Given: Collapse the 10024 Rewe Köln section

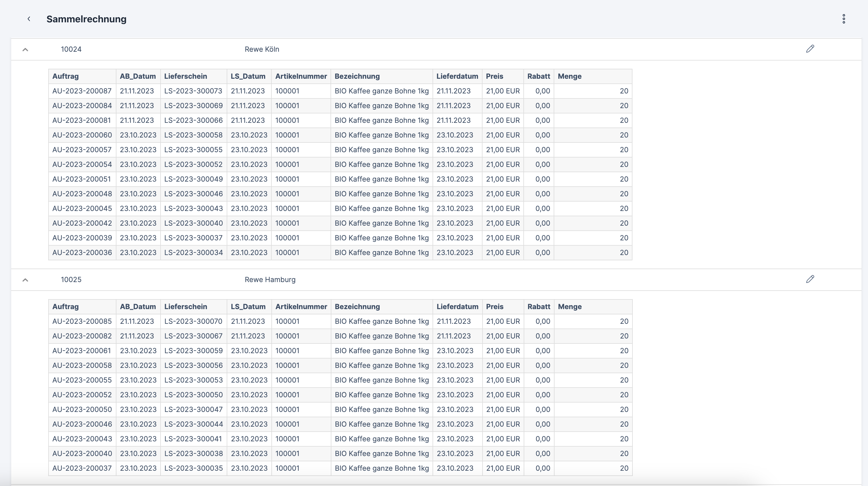Looking at the screenshot, I should (x=25, y=50).
